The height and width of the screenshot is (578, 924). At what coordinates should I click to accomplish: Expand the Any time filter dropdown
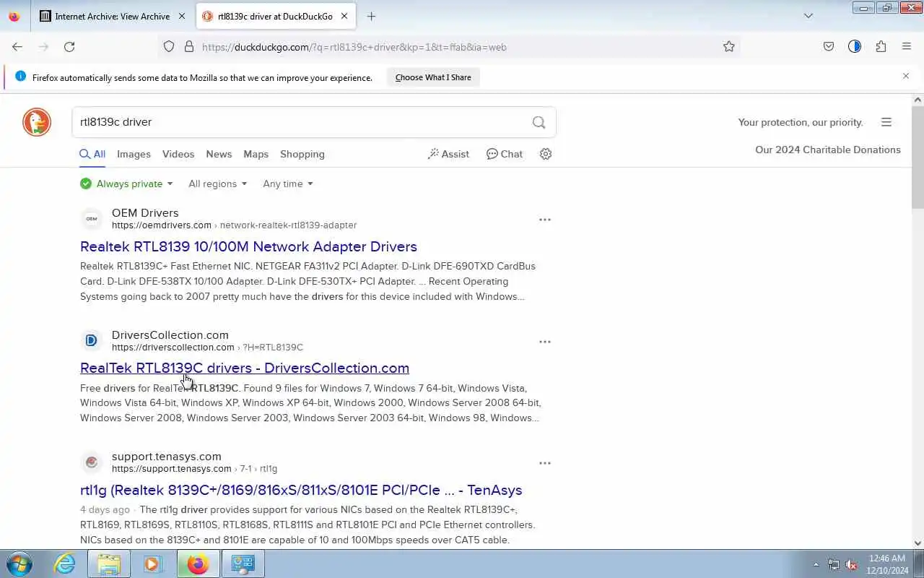point(288,184)
